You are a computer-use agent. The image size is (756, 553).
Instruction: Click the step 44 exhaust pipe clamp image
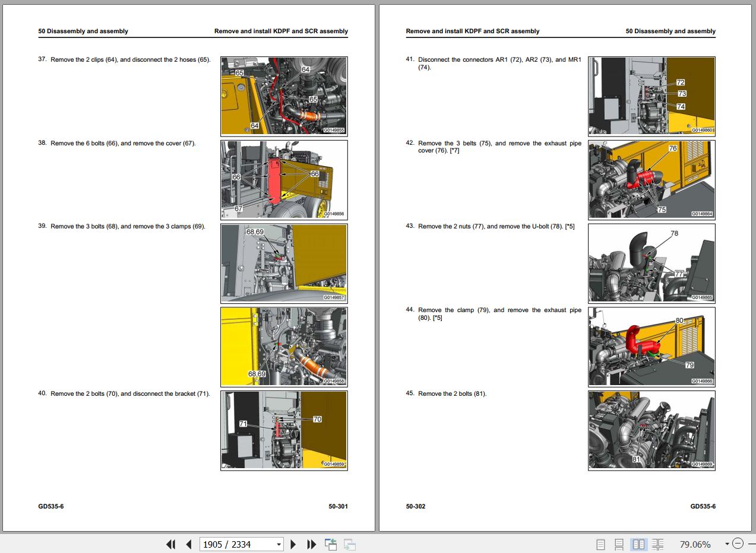coord(651,347)
